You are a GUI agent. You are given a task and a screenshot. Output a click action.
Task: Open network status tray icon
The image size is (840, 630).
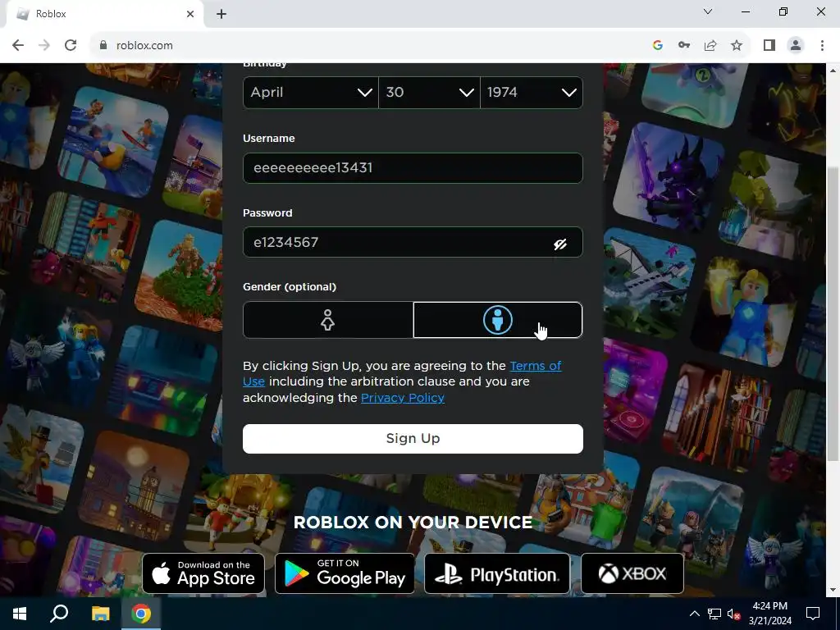point(714,614)
